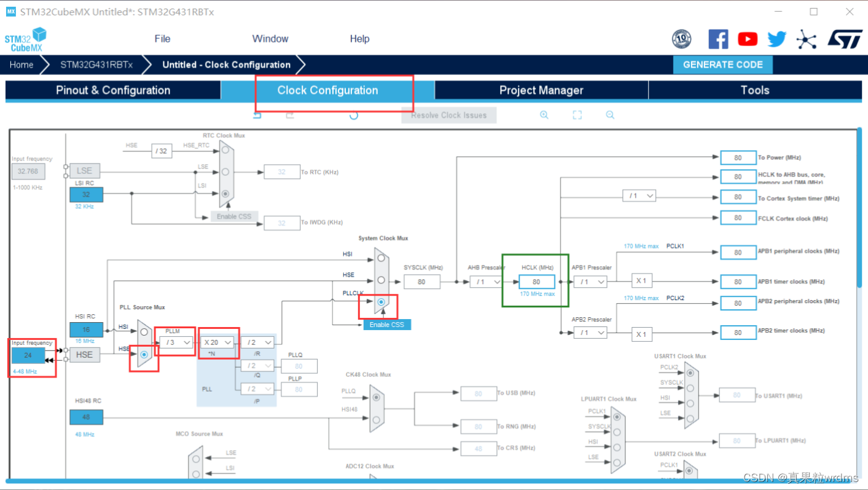Open the YouTube link icon
The height and width of the screenshot is (490, 868).
coord(748,39)
